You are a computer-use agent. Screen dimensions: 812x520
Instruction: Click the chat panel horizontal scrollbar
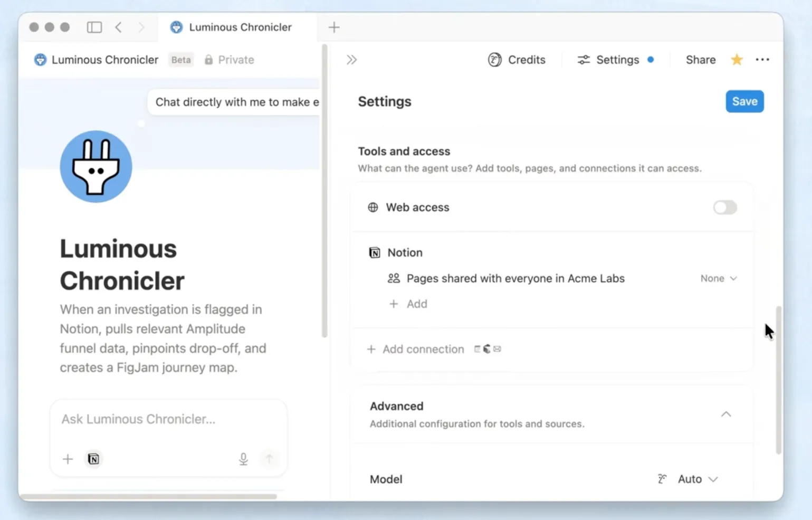148,496
